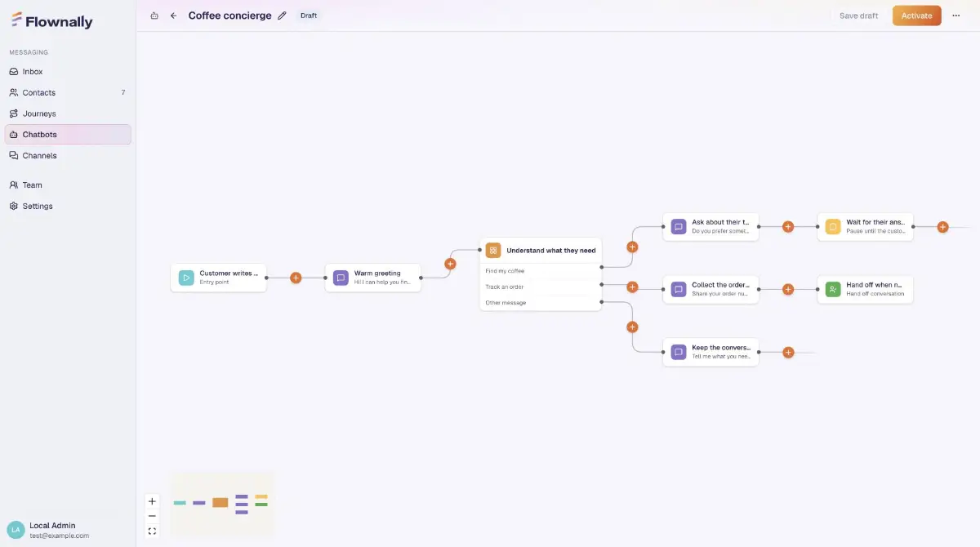Add step on Find my coffee branch
This screenshot has height=547, width=980.
[632, 247]
